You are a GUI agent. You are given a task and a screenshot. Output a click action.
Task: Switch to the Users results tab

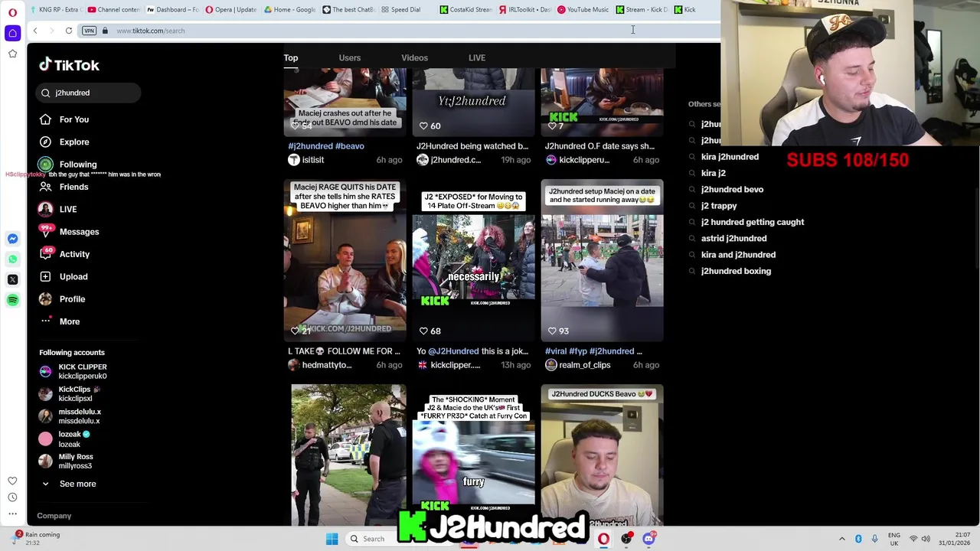350,57
